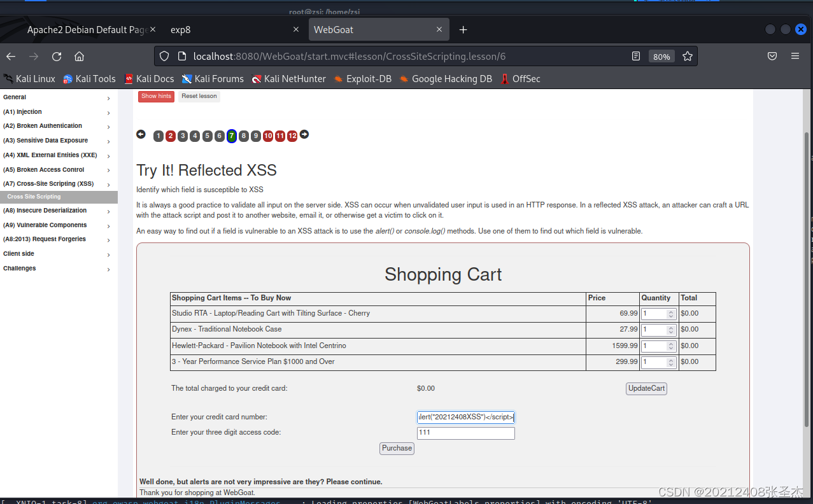Open OffSec bookmark

520,79
